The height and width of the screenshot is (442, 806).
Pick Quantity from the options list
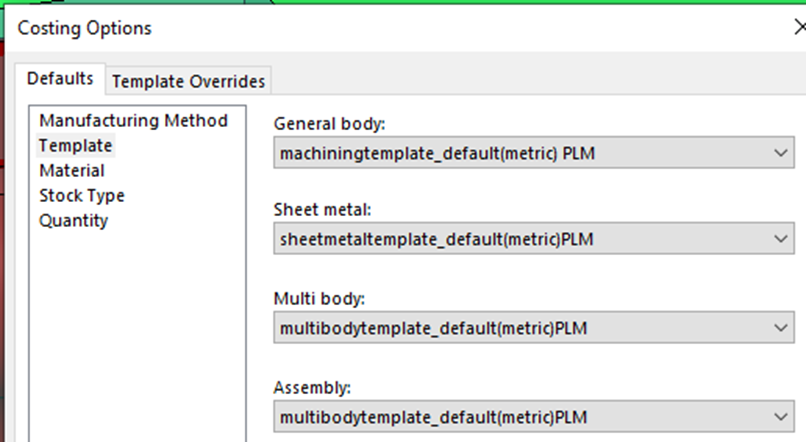[74, 220]
